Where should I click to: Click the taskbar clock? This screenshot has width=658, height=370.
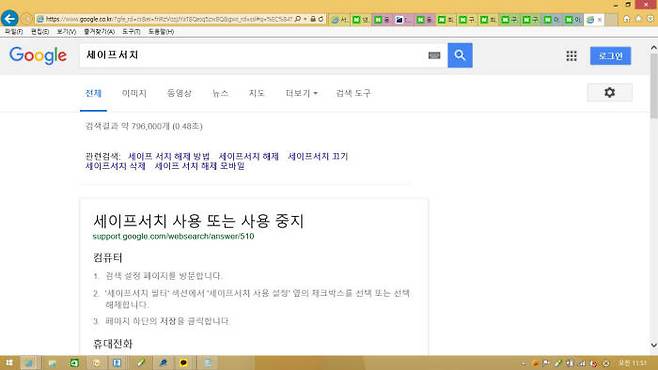pyautogui.click(x=634, y=363)
